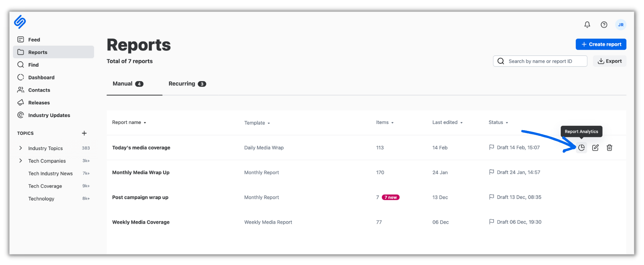644x265 pixels.
Task: Sort by Report name column
Action: click(129, 123)
